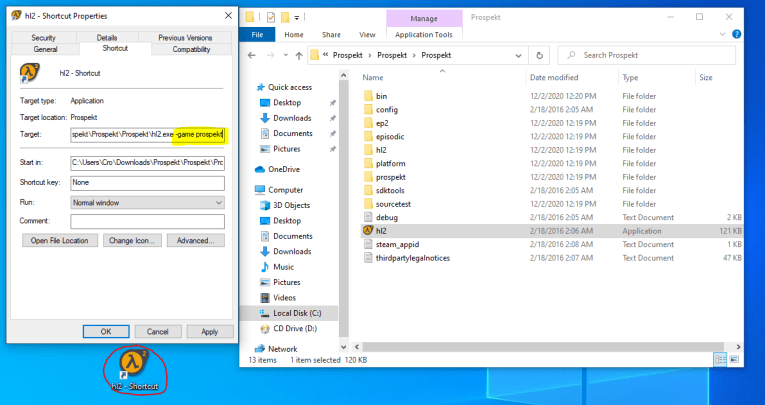
Task: Click the Name column header to sort
Action: coord(373,78)
